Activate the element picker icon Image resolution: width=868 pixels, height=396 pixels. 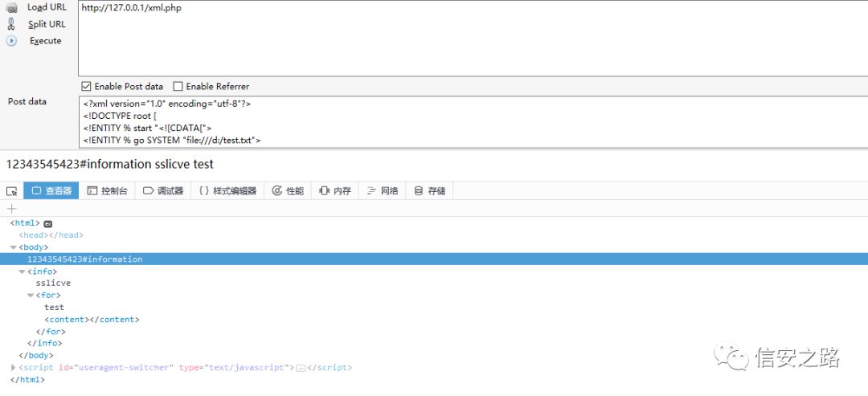11,191
